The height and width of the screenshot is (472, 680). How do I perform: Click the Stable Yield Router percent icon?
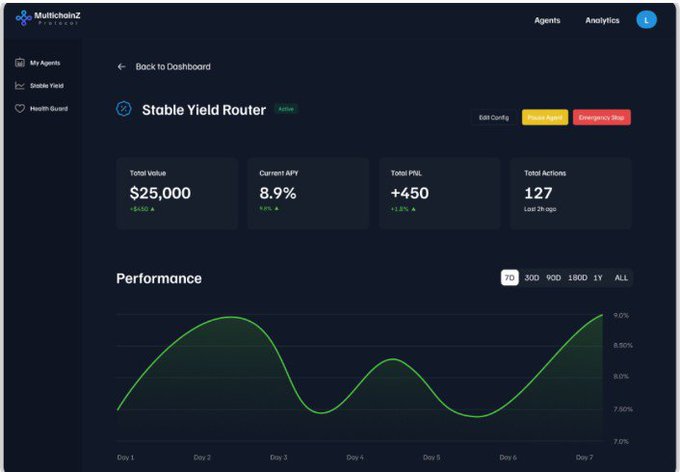click(x=124, y=108)
